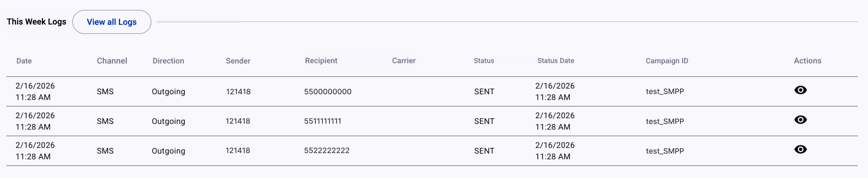Open the View all Logs button

click(x=112, y=22)
